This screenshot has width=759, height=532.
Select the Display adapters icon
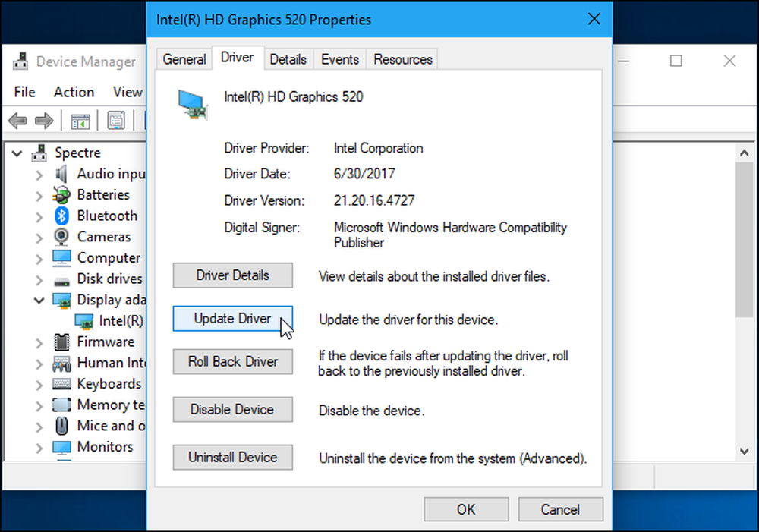pos(61,300)
